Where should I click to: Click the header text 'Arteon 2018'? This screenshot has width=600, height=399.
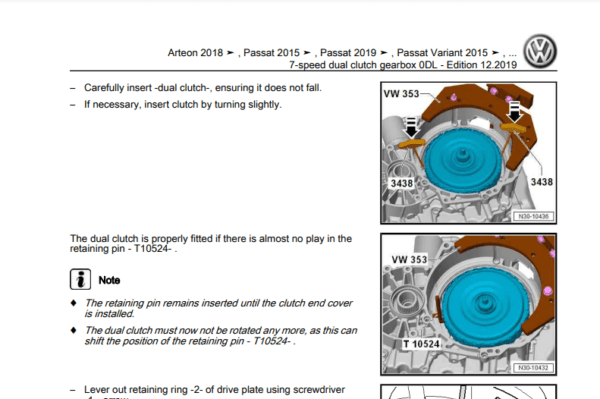tap(195, 52)
